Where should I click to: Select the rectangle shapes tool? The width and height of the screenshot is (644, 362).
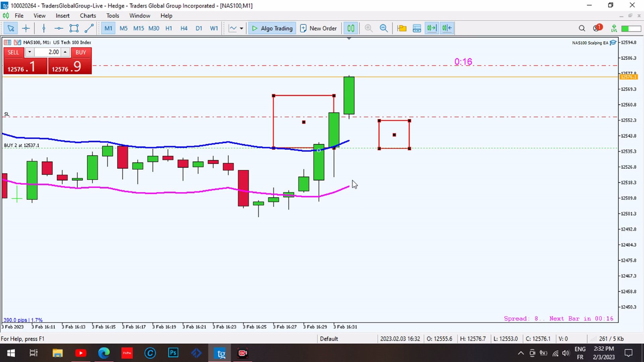[74, 28]
